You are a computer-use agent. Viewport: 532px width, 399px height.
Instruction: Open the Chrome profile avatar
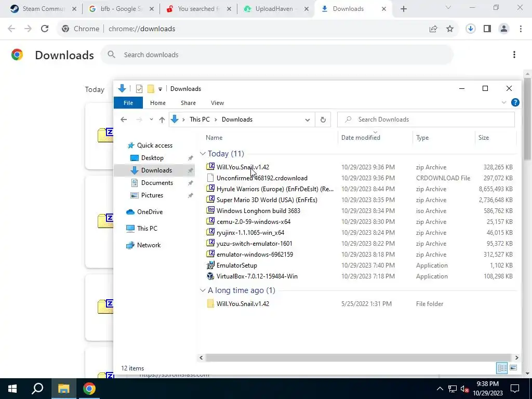pos(504,29)
